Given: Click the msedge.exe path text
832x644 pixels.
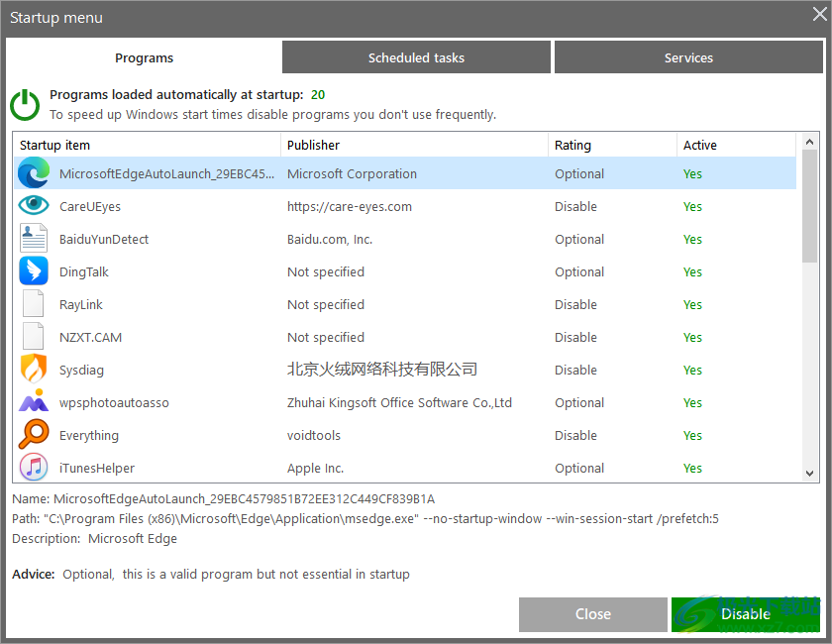Looking at the screenshot, I should pyautogui.click(x=365, y=519).
